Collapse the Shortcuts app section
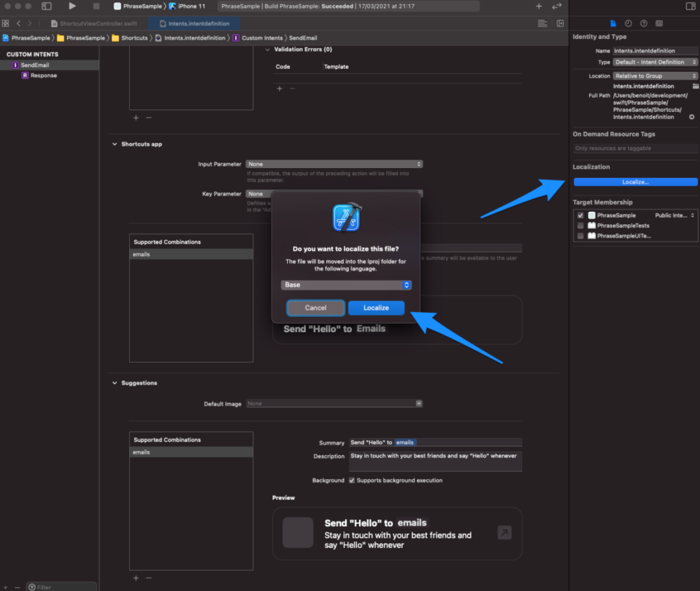The width and height of the screenshot is (700, 591). 115,144
